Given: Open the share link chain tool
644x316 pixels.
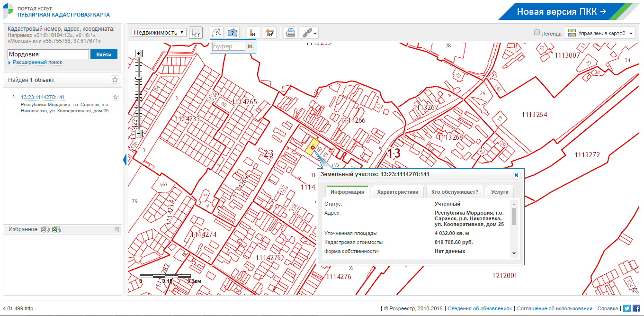Looking at the screenshot, I should click(x=309, y=33).
